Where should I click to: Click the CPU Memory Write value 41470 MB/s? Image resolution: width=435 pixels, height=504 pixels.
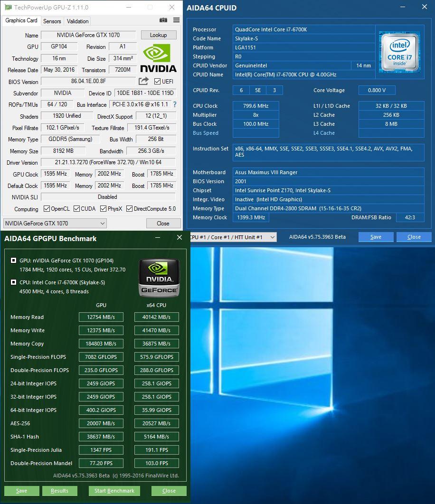tap(157, 330)
